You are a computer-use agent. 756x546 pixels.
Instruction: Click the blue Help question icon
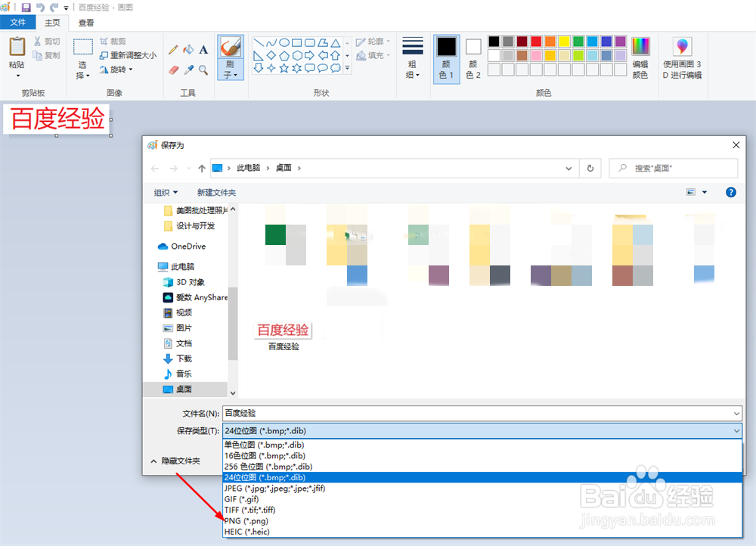coord(731,192)
